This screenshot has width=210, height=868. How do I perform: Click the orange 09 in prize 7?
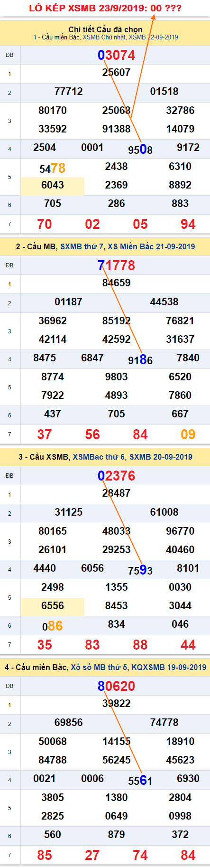click(188, 434)
